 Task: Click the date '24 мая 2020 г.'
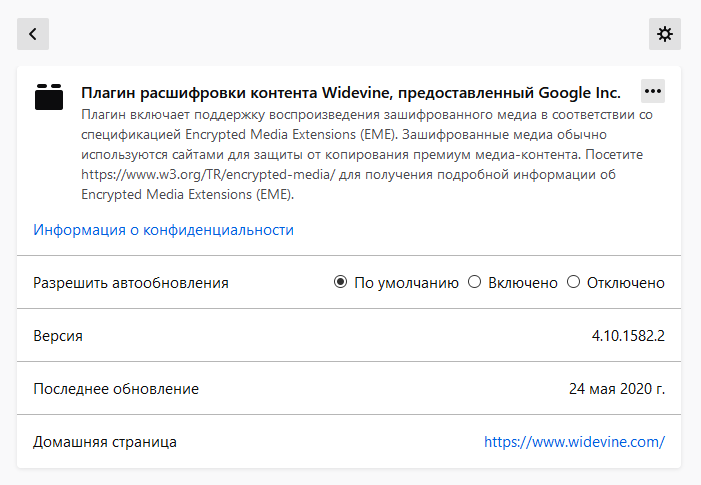click(617, 389)
